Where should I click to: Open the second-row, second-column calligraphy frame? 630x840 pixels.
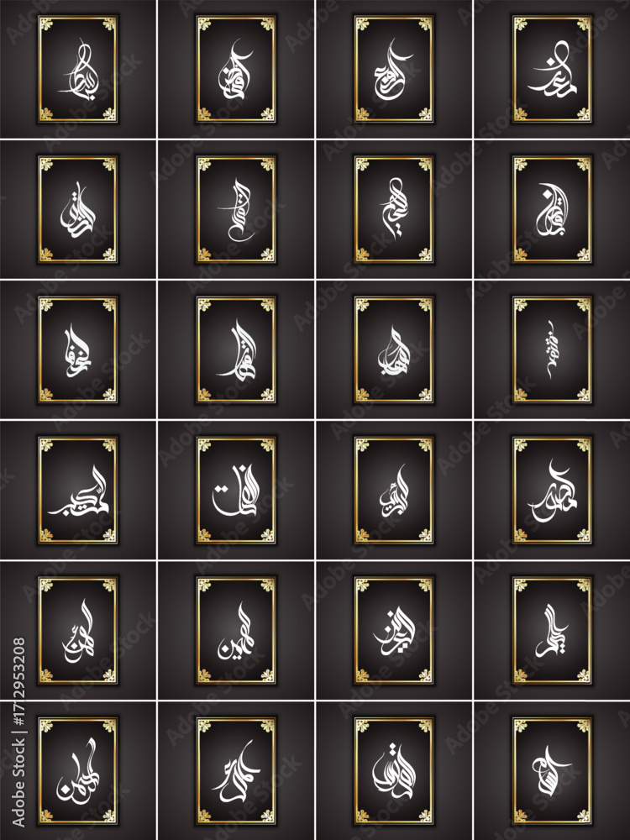[236, 209]
